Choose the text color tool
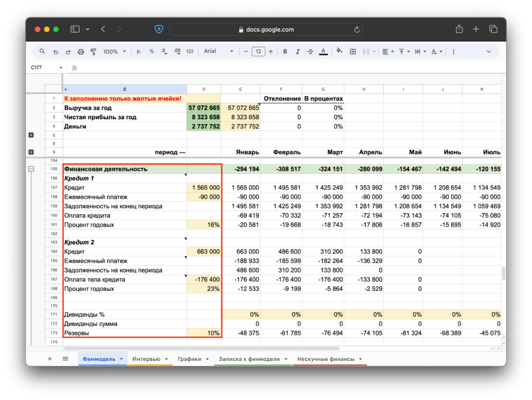 (323, 51)
